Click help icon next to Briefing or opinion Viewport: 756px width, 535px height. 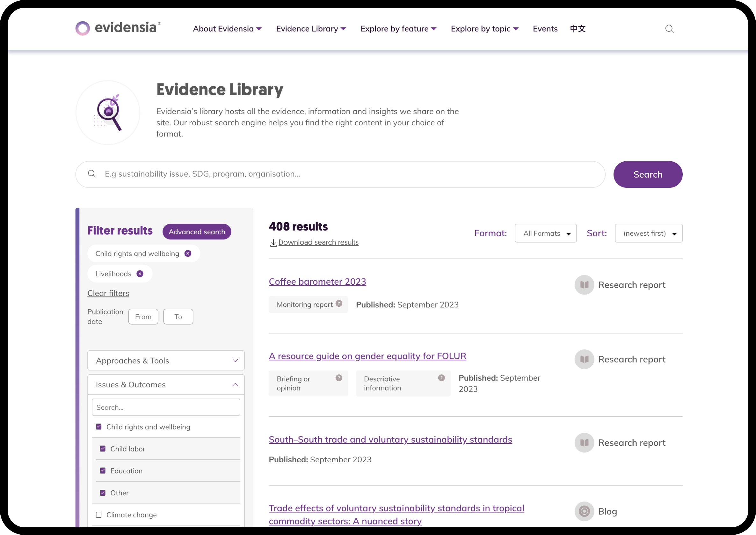339,378
